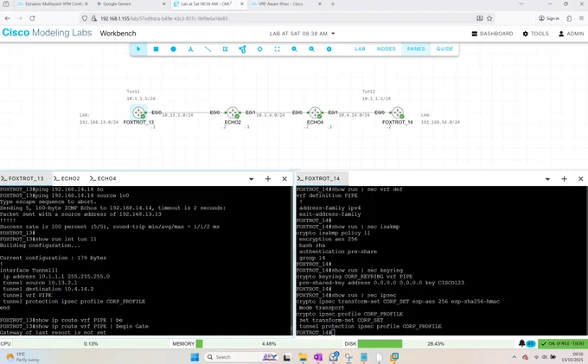This screenshot has height=364, width=588.
Task: Click inside the FOXTROT_14 terminal
Action: (442, 260)
